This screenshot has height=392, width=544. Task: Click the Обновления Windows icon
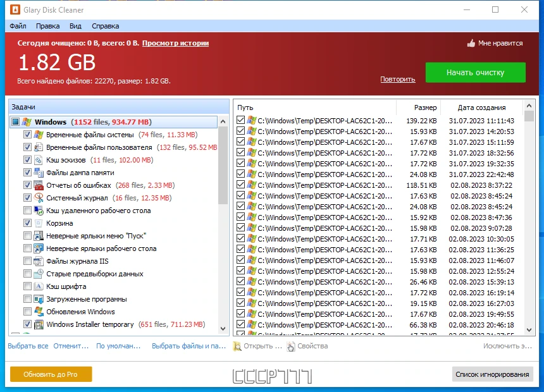pos(39,312)
